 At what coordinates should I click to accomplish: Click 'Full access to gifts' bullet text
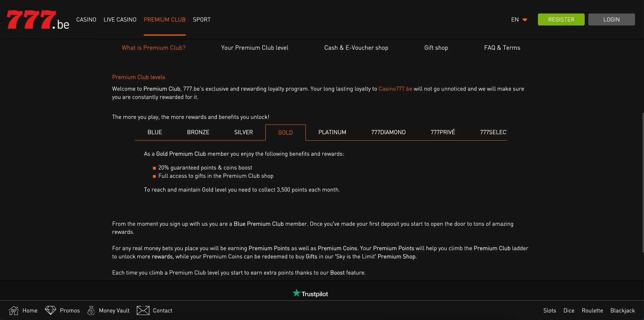[216, 176]
